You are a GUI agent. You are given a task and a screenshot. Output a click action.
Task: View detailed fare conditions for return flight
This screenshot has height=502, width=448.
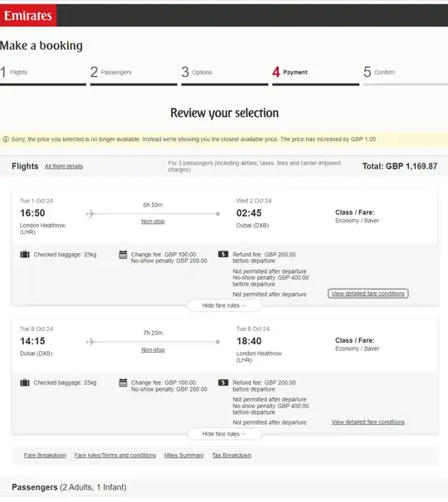click(368, 422)
